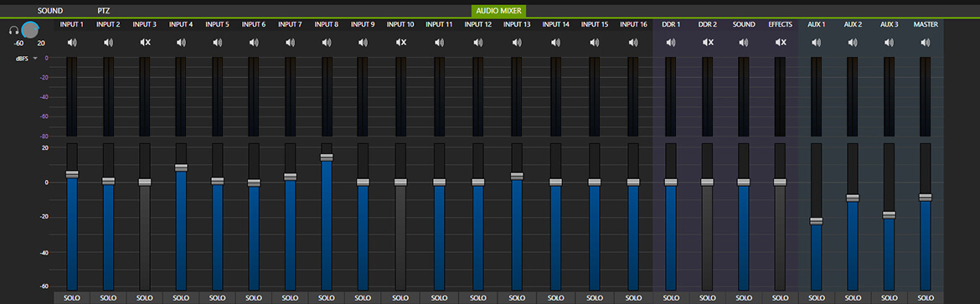Mute the INPUT 5 speaker icon
Screen dimensions: 980x304
tap(217, 43)
